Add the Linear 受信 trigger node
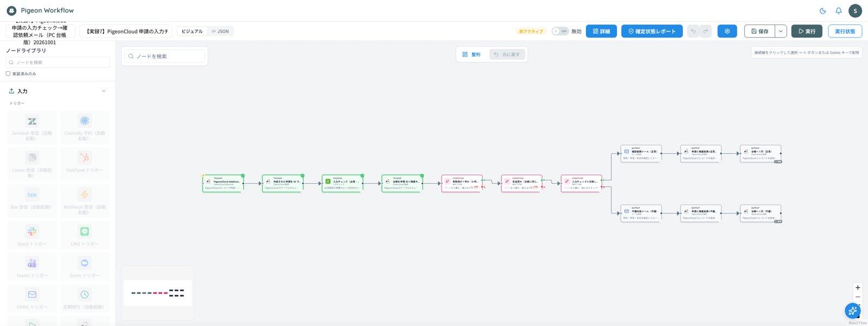 (x=32, y=165)
